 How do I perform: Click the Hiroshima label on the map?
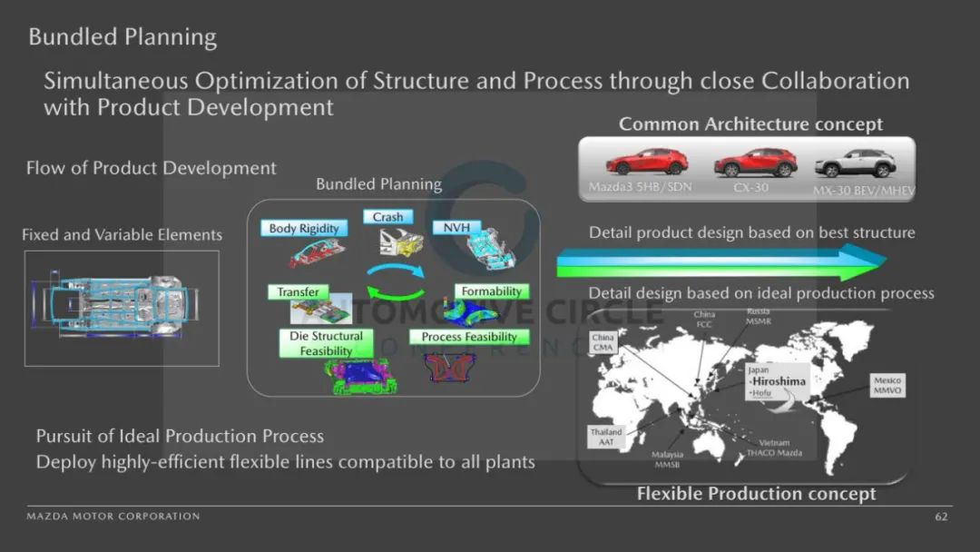click(x=779, y=381)
